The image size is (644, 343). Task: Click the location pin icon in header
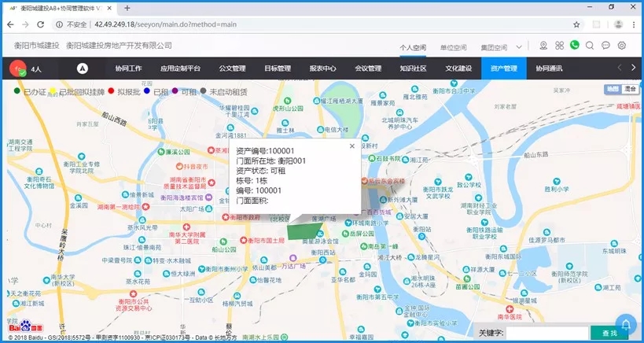click(543, 46)
